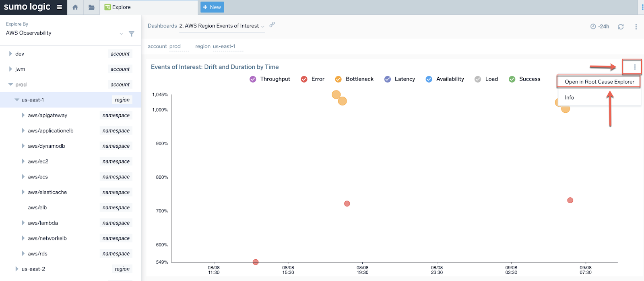Viewport: 644px width, 281px height.
Task: Edit the account prod filter value
Action: click(179, 46)
